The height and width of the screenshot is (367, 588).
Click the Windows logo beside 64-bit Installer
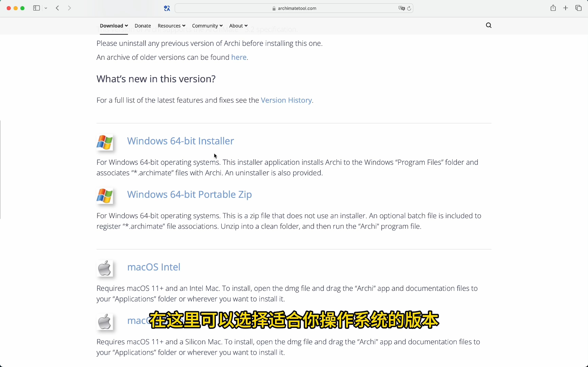click(105, 142)
